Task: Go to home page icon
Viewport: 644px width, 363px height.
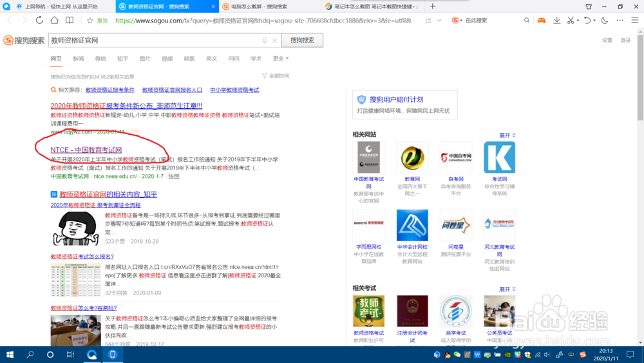Action: (x=54, y=20)
